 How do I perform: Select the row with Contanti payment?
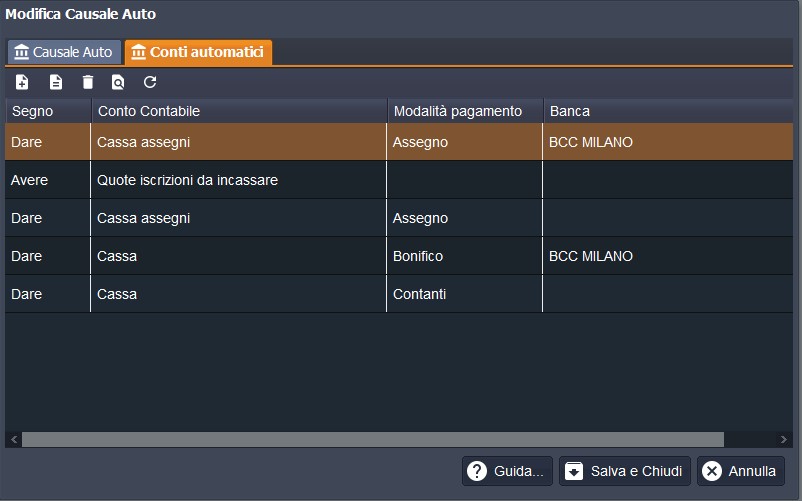point(419,294)
